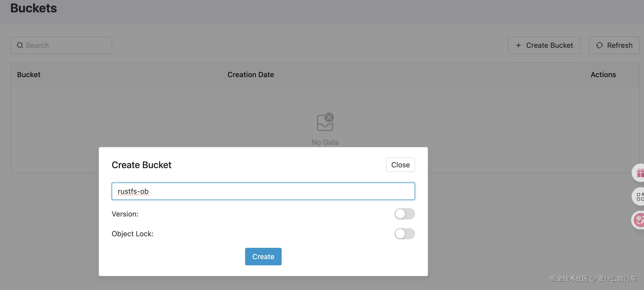Click the Buckets page heading
644x290 pixels.
tap(33, 8)
